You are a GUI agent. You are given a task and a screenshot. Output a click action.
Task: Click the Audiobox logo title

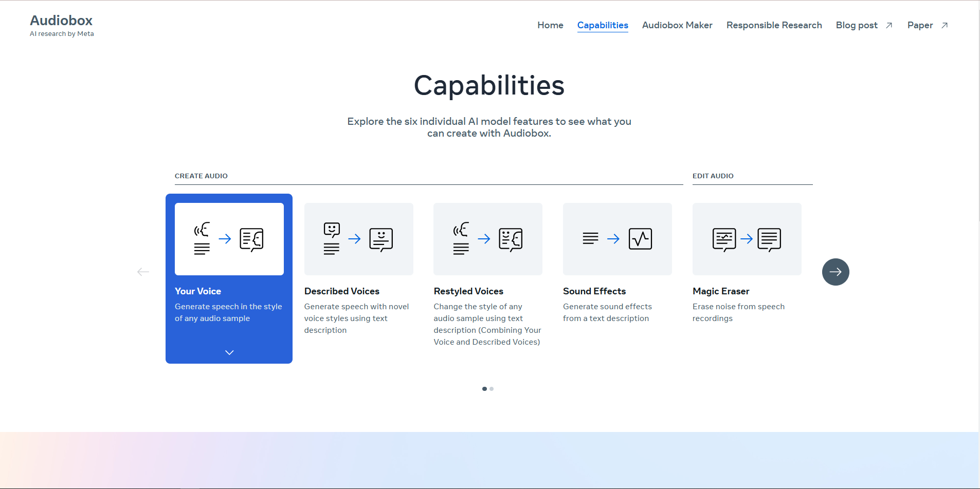pyautogui.click(x=61, y=21)
